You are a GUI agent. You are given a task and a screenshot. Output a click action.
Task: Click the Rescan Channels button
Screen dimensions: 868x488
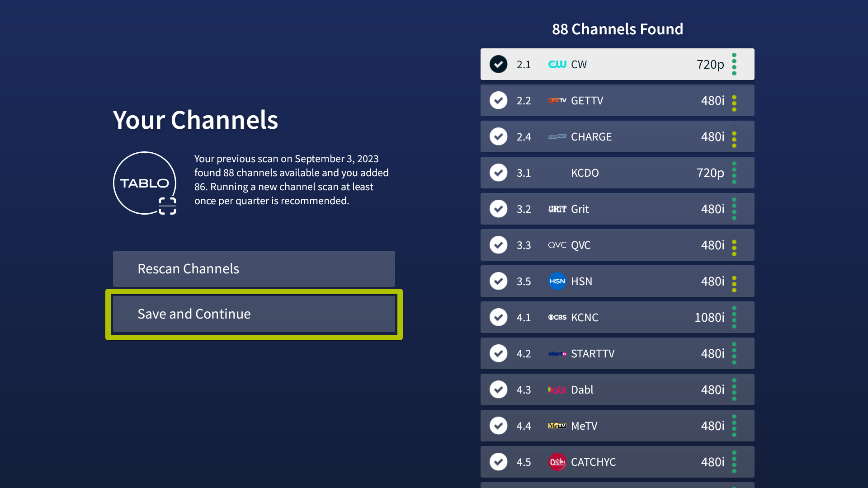(x=254, y=268)
